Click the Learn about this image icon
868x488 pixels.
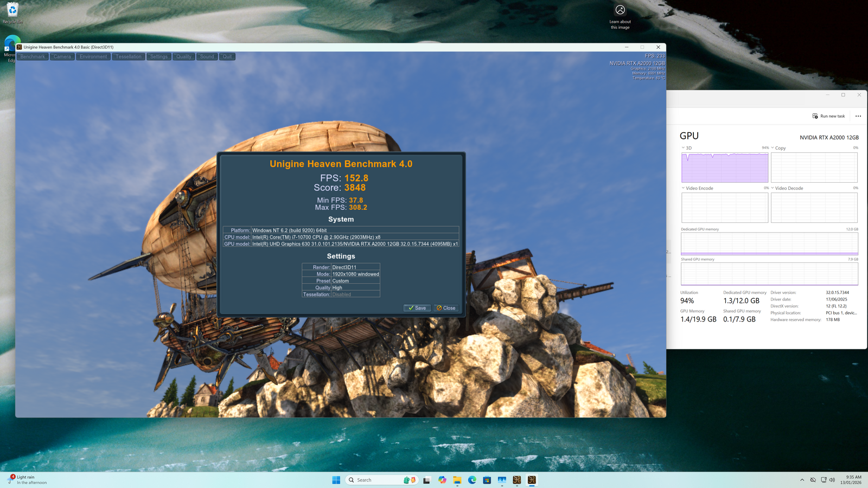coord(620,11)
